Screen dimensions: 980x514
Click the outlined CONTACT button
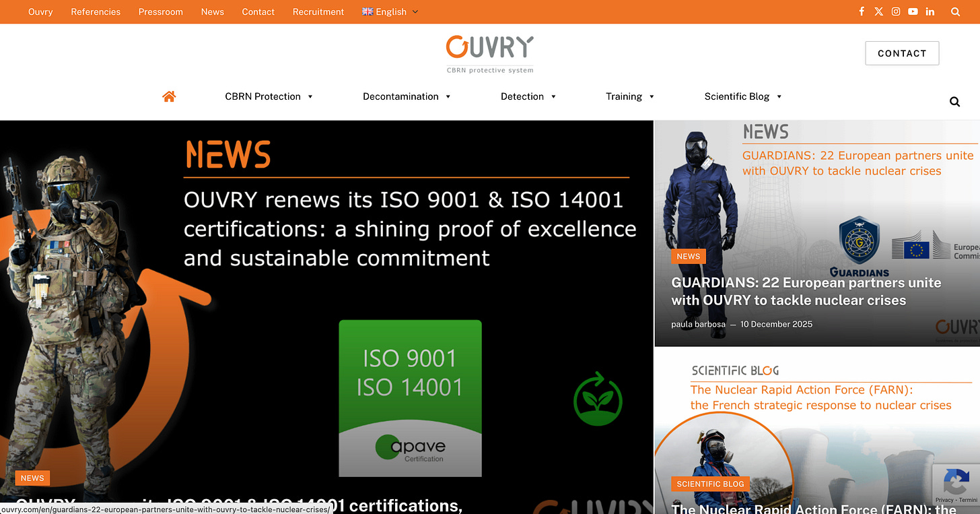(x=902, y=53)
